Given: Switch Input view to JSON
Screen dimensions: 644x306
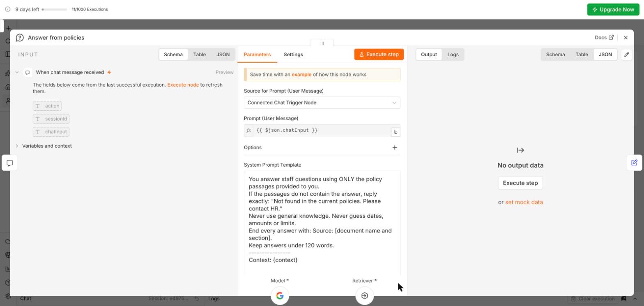Looking at the screenshot, I should click(x=223, y=55).
